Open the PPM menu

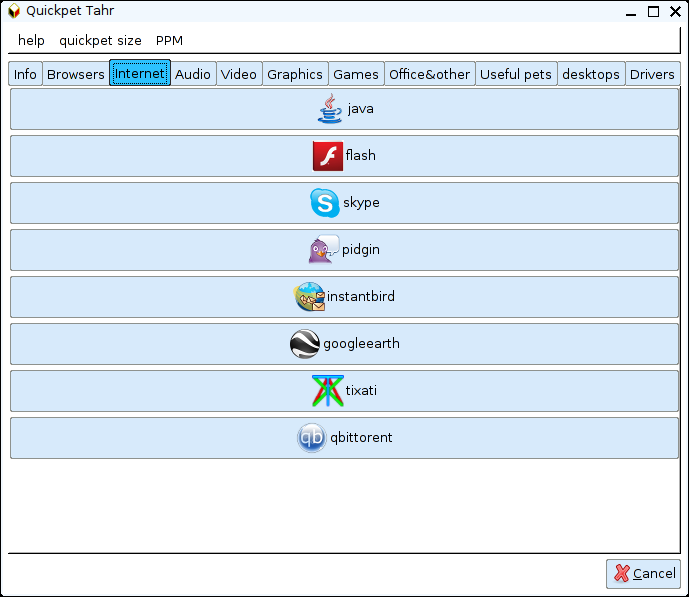[x=169, y=41]
